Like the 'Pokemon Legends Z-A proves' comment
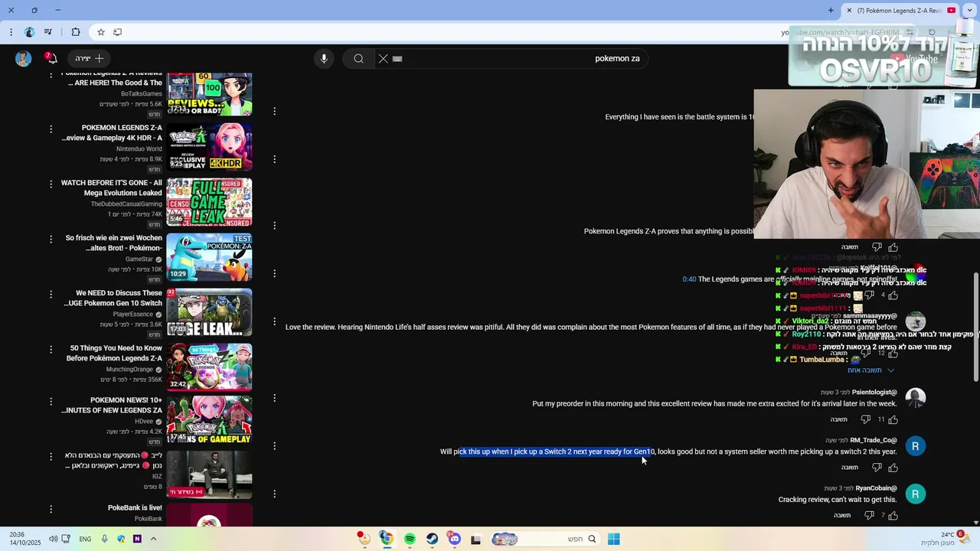This screenshot has height=551, width=980. click(893, 247)
